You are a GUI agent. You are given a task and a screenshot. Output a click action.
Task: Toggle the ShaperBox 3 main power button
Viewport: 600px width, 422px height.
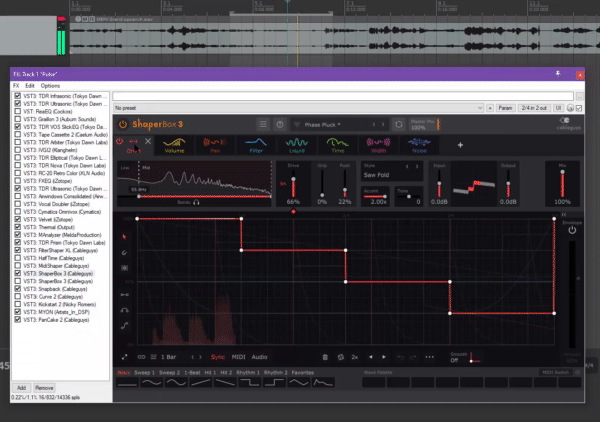(123, 124)
